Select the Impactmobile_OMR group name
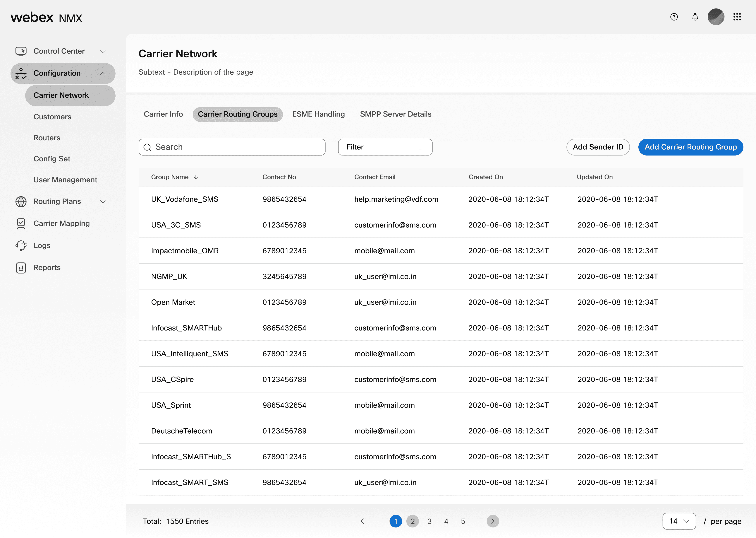This screenshot has width=756, height=538. tap(185, 251)
